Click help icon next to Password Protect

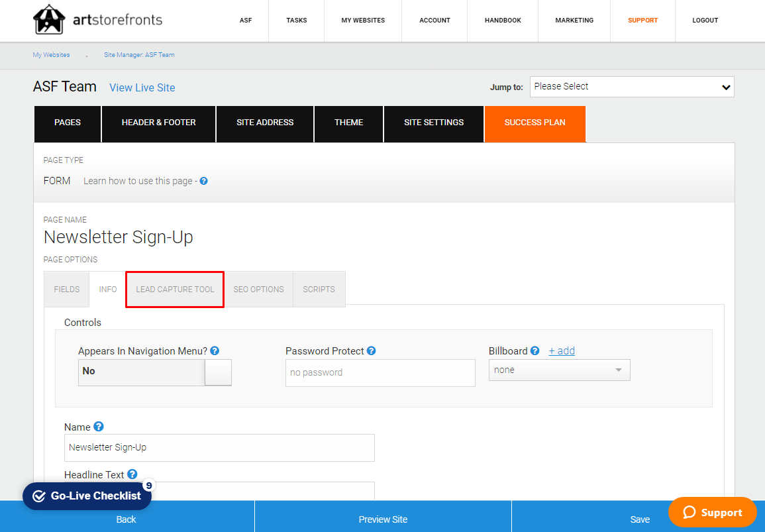[x=372, y=350]
